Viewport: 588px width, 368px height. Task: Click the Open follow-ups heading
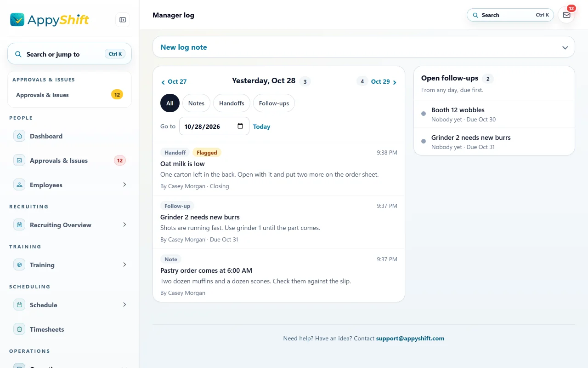coord(450,78)
